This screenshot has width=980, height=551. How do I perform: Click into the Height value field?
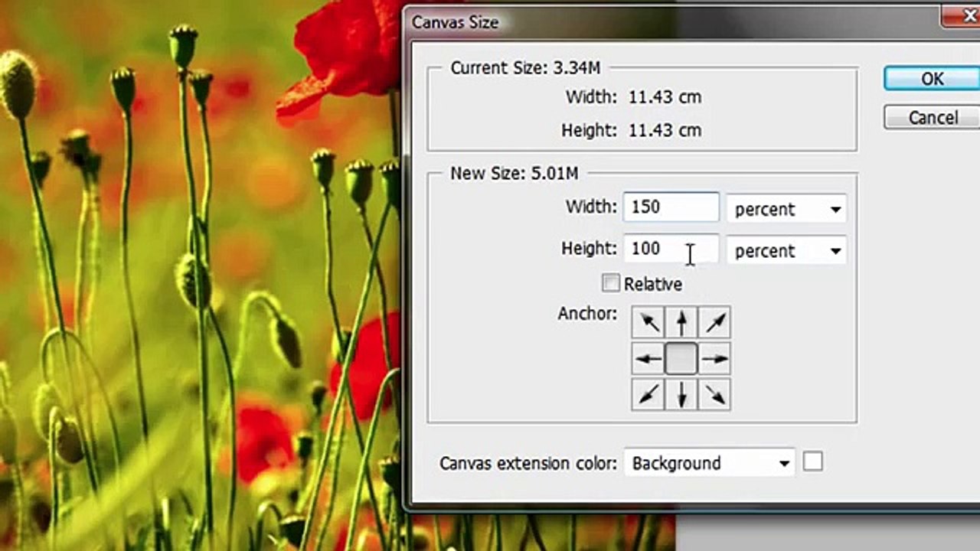[x=671, y=249]
